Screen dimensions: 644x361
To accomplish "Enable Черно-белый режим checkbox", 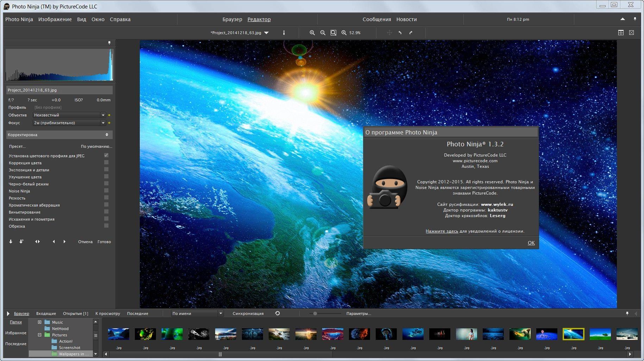I will click(106, 184).
